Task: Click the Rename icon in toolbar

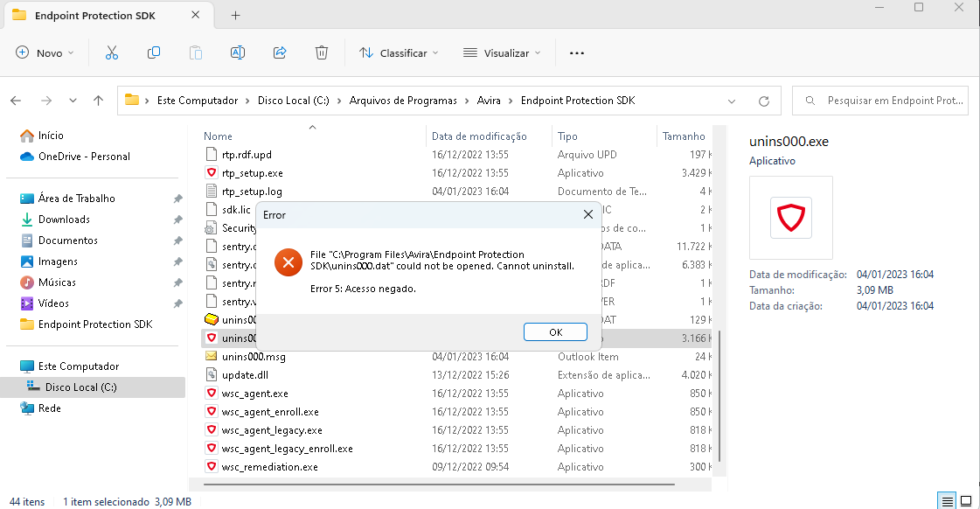Action: [x=238, y=53]
